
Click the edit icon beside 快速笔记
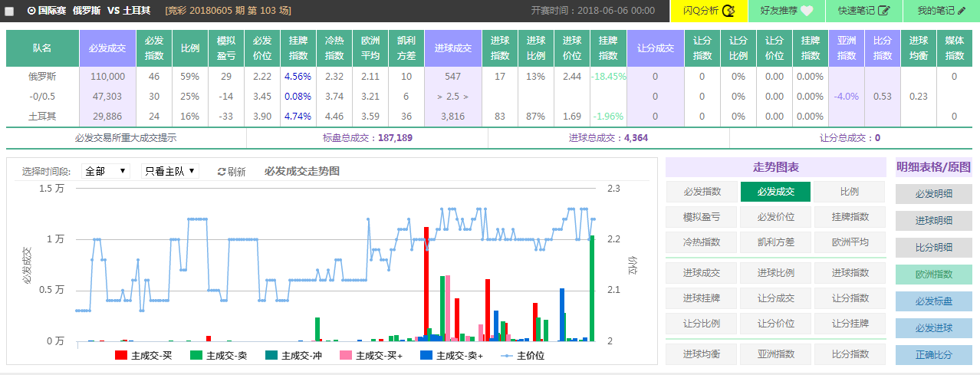tap(883, 11)
